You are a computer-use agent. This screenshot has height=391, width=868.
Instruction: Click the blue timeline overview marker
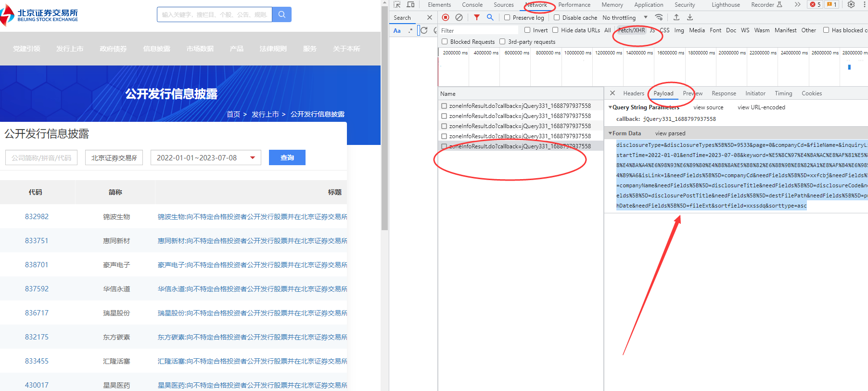point(849,67)
